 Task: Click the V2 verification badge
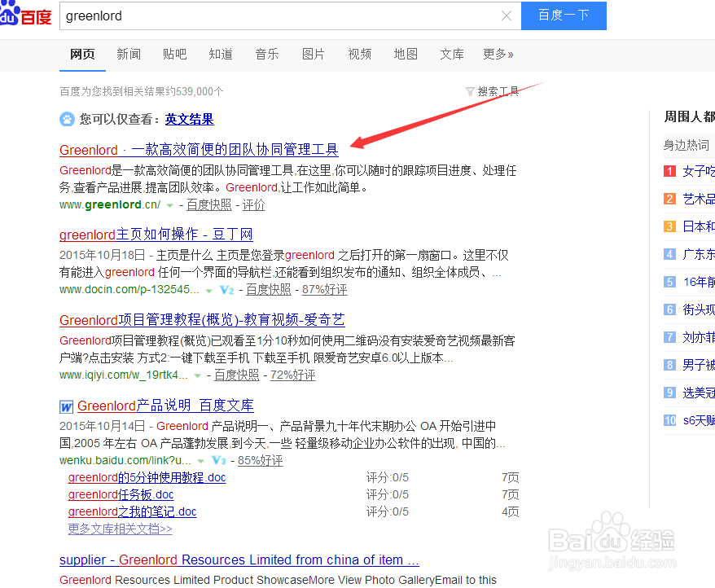click(x=226, y=290)
